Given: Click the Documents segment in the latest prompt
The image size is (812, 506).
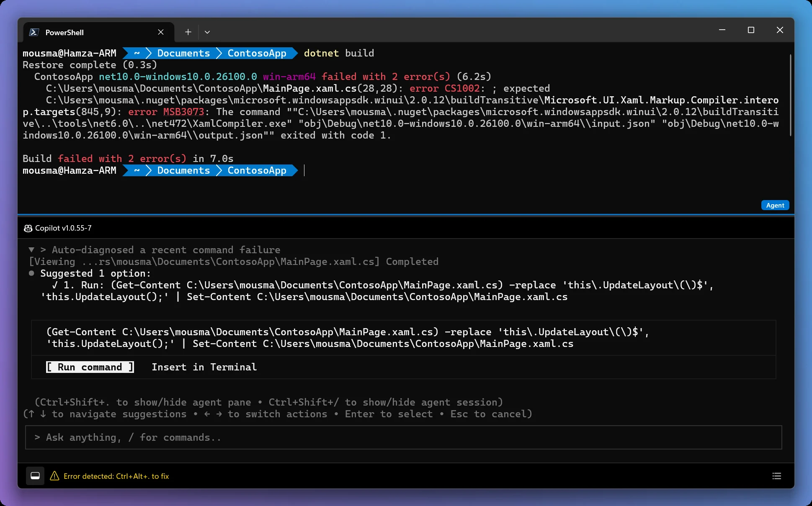Looking at the screenshot, I should [x=183, y=170].
